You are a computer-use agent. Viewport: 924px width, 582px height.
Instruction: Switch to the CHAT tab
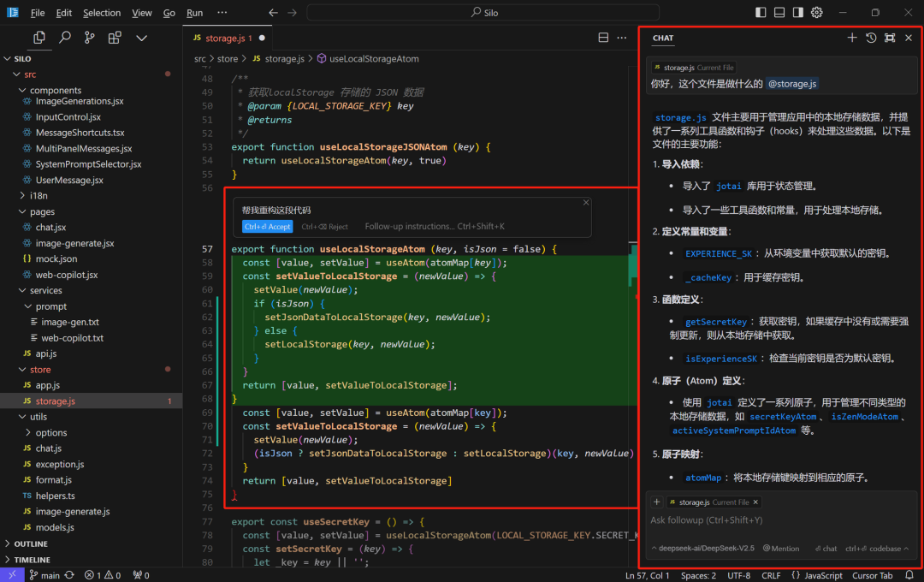[663, 38]
